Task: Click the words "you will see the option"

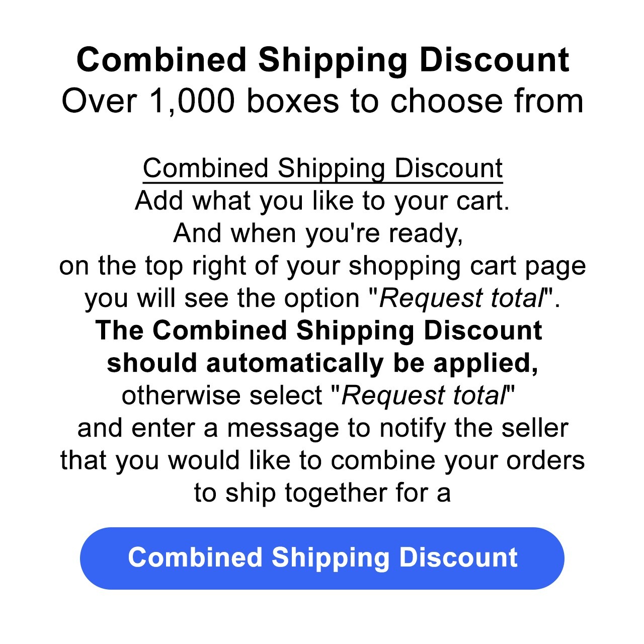Action: [x=222, y=298]
